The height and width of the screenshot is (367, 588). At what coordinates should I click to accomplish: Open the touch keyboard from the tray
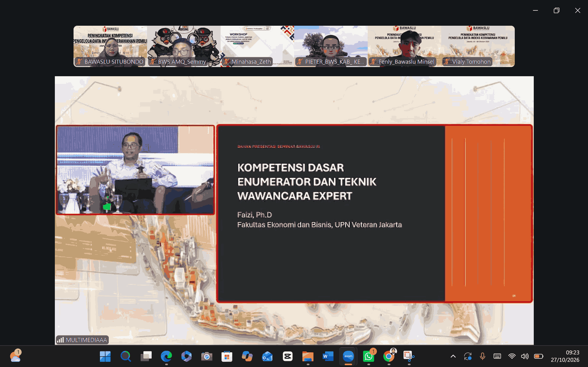point(497,356)
